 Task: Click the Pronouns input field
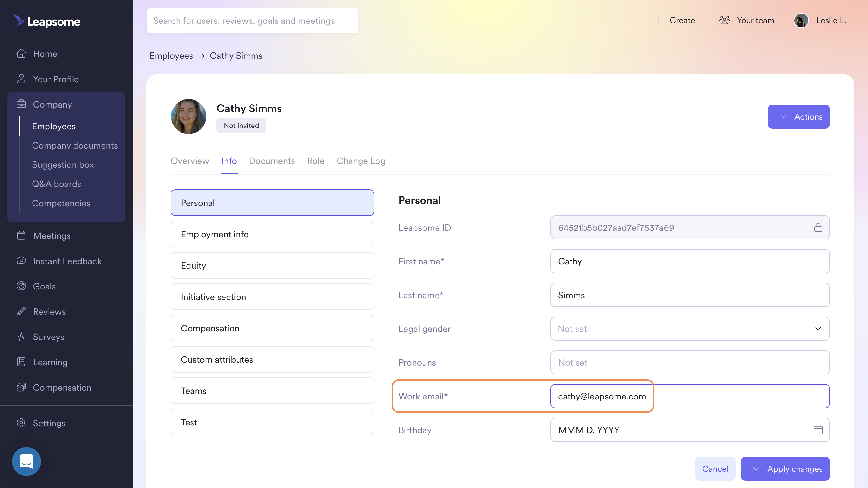point(690,362)
